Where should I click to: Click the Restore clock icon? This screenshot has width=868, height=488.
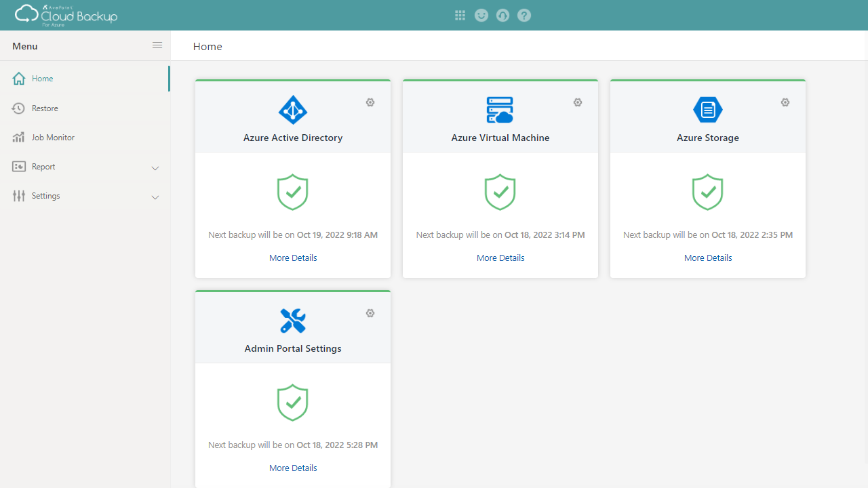click(x=19, y=108)
